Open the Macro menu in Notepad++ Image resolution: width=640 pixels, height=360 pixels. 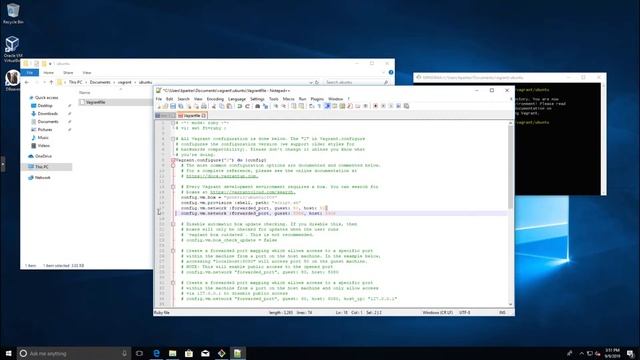288,99
